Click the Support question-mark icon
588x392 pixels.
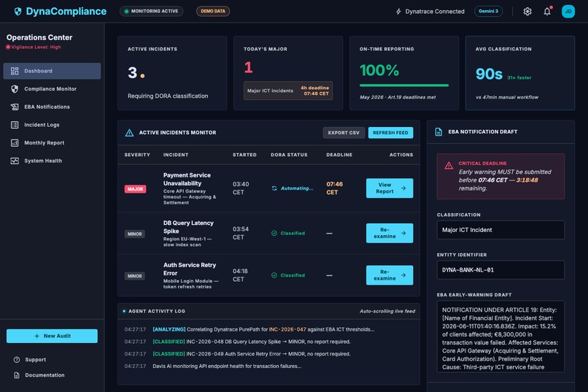[x=17, y=360]
